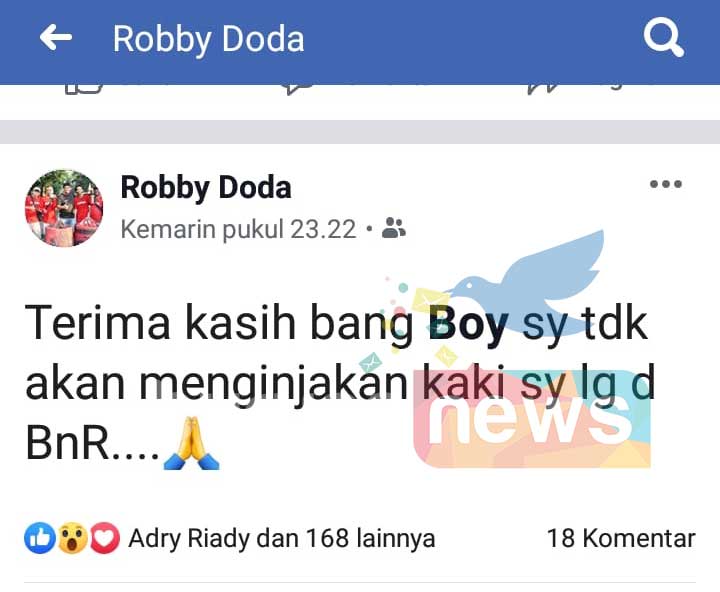This screenshot has width=720, height=592.
Task: Click the news watermark logo
Action: (x=532, y=418)
